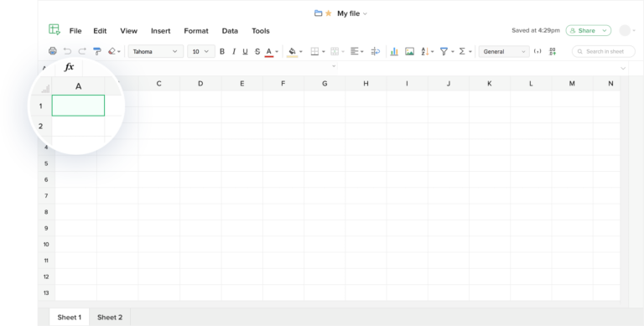Click the cell borders icon
Viewport: 644px width, 326px height.
click(314, 51)
